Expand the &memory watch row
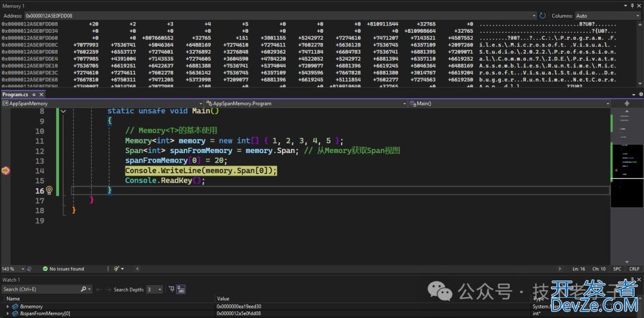Screen dimensions: 644x318 (7, 307)
